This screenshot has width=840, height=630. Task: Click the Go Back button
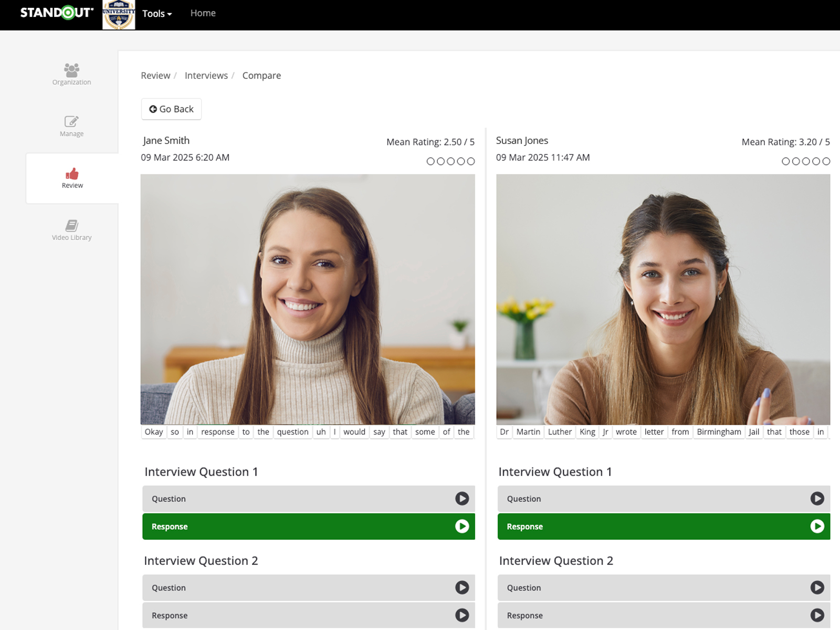coord(171,109)
